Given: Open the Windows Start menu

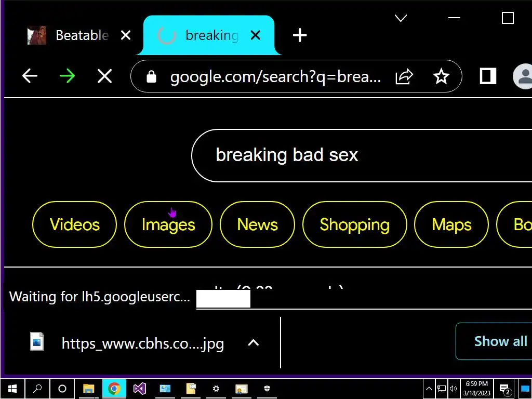Looking at the screenshot, I should (12, 389).
